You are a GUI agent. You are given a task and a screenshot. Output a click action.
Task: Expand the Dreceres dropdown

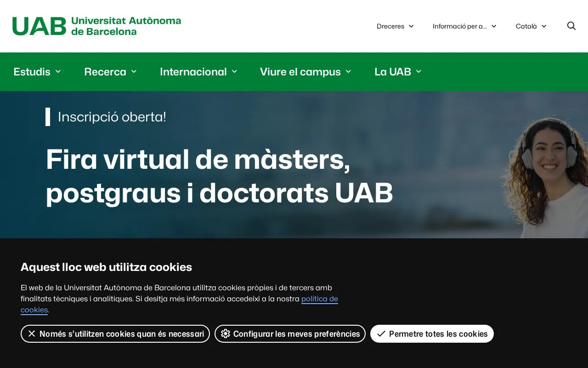pyautogui.click(x=395, y=26)
